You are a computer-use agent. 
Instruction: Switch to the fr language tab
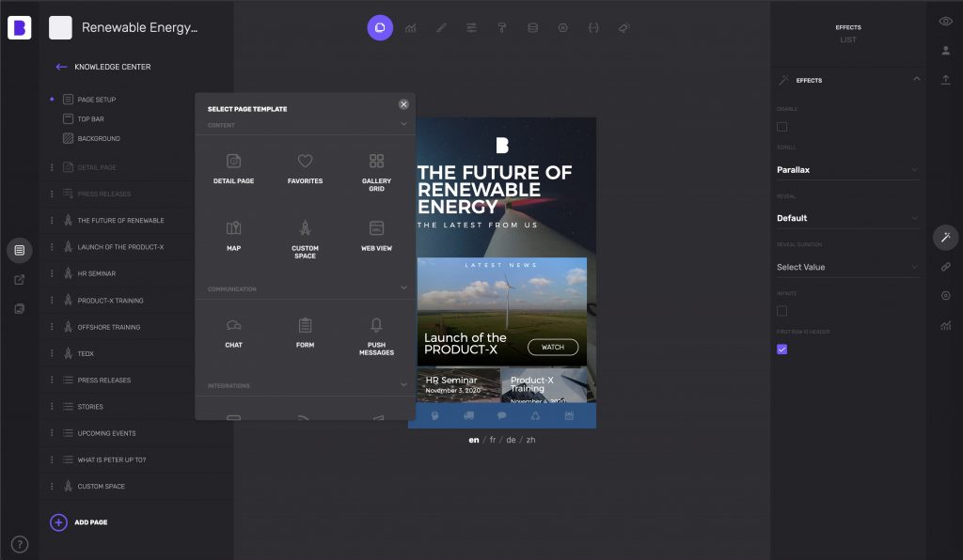pyautogui.click(x=491, y=439)
